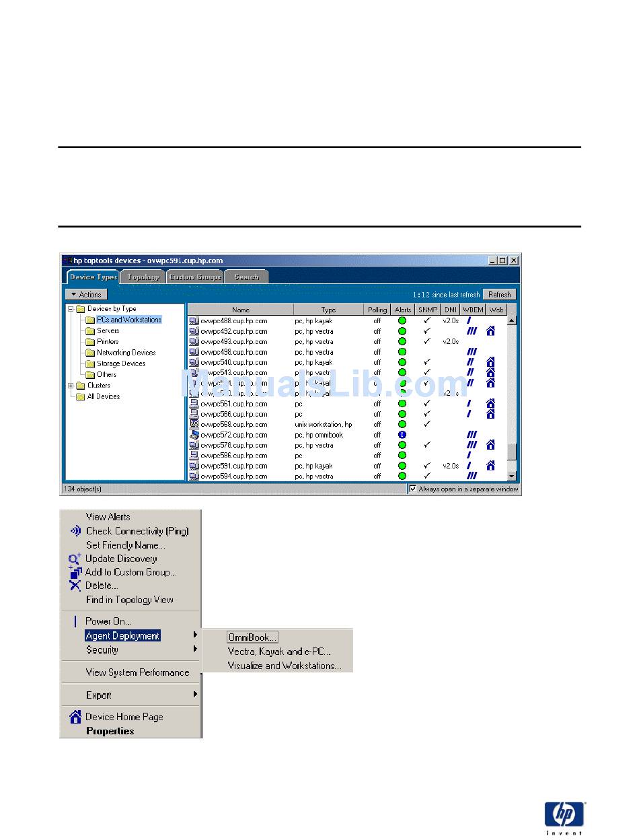Click the Update Discovery magnifier icon
The image size is (639, 840).
point(75,559)
